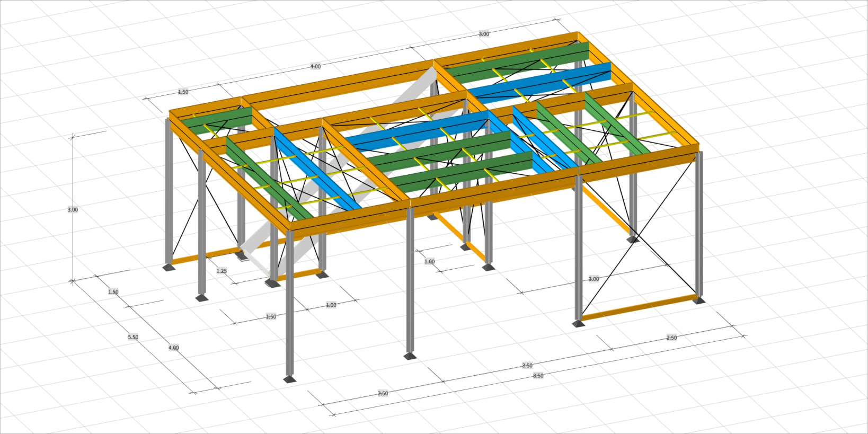The image size is (868, 434).
Task: Click the base plate of the frontmost column
Action: tap(289, 379)
